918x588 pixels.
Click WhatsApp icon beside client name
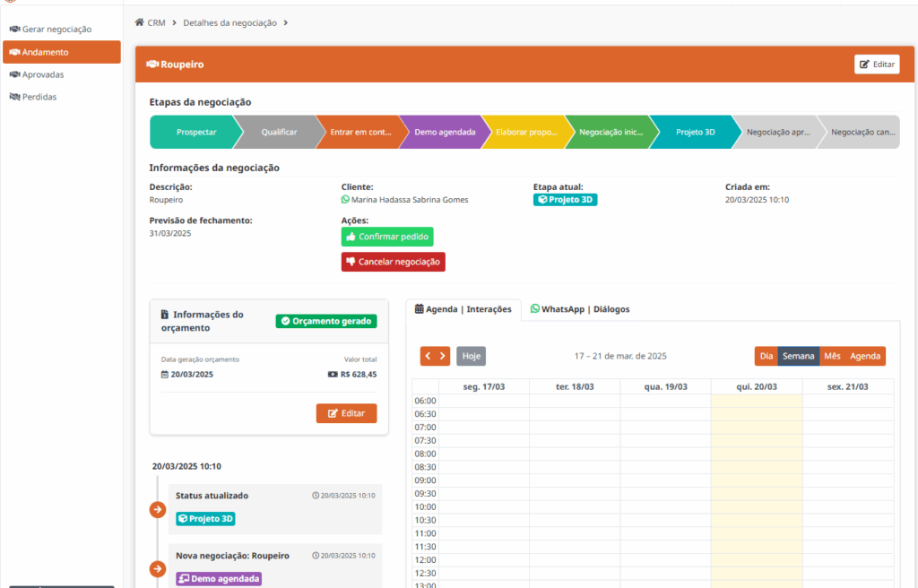point(345,200)
